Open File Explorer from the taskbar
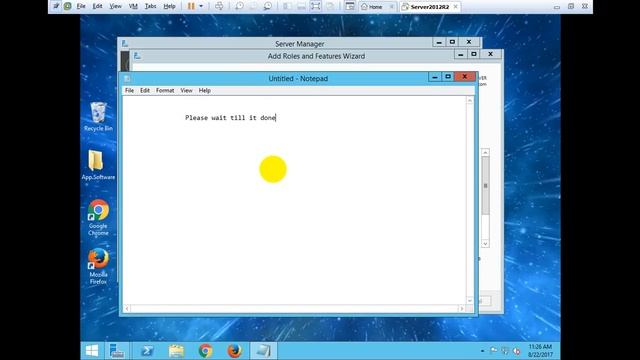 pos(176,351)
